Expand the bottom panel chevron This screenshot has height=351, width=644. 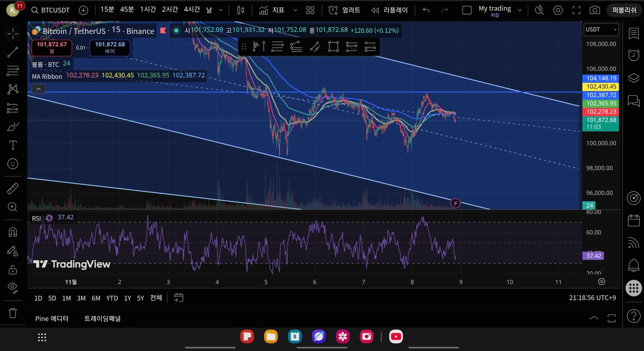point(594,318)
